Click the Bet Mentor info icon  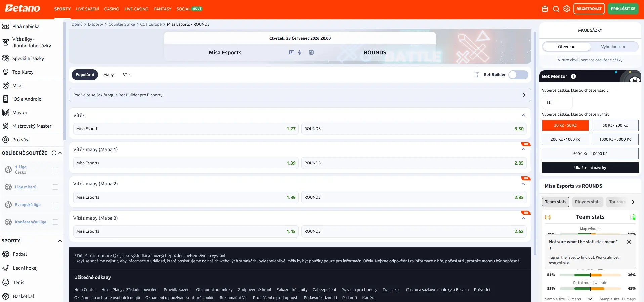[x=573, y=76]
